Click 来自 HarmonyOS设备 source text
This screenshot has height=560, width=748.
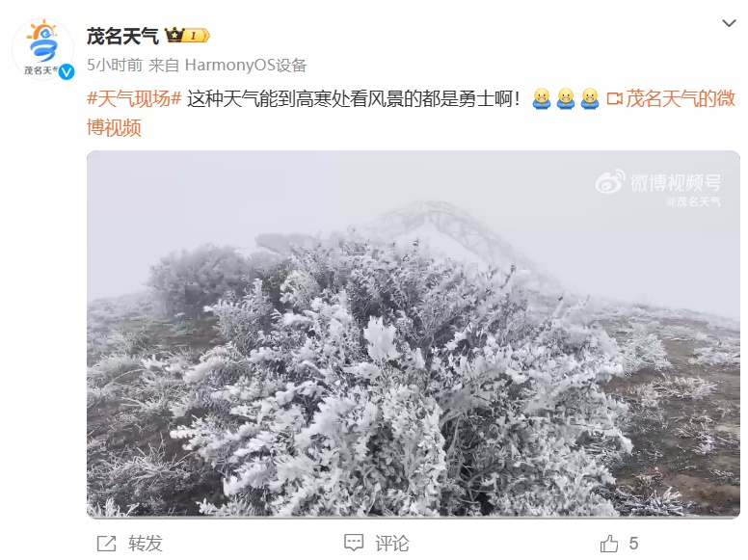click(227, 65)
